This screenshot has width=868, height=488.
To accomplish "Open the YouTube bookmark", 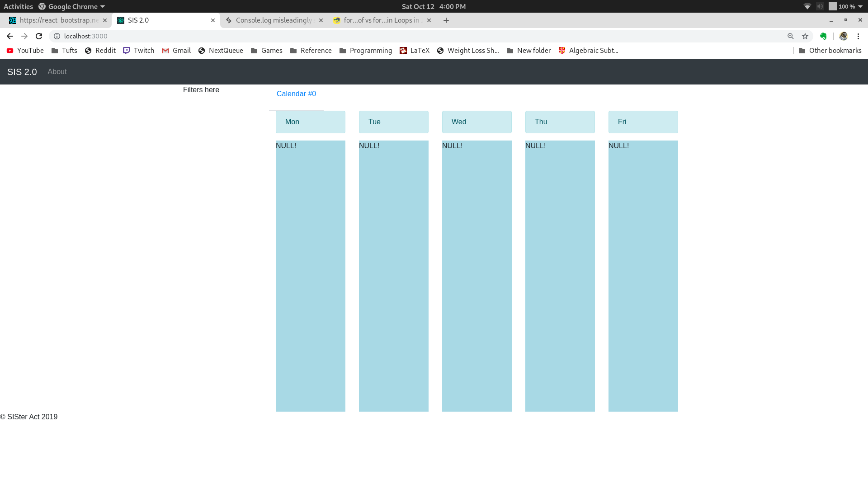I will (x=25, y=51).
